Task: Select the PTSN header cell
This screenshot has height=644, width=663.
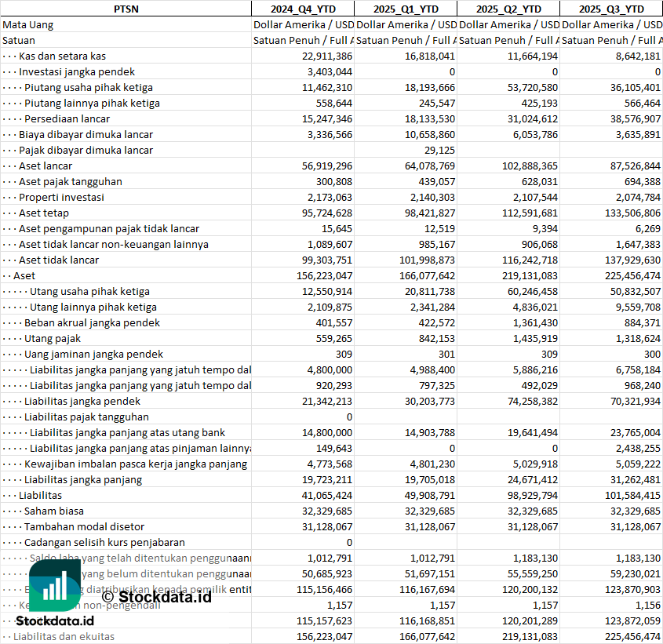Action: pyautogui.click(x=126, y=9)
